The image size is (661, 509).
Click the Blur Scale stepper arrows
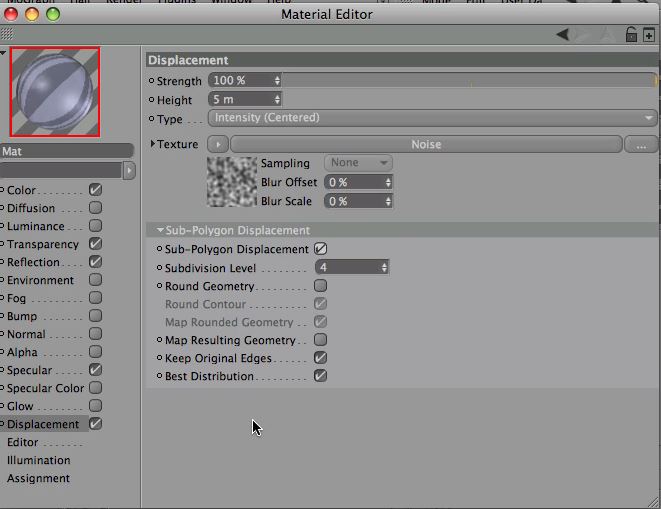click(388, 201)
